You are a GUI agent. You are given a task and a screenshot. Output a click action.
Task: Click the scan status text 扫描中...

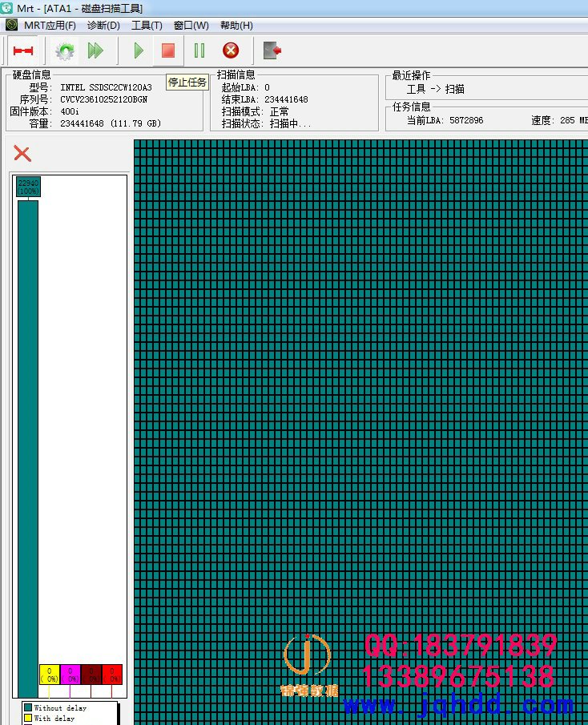[x=290, y=123]
